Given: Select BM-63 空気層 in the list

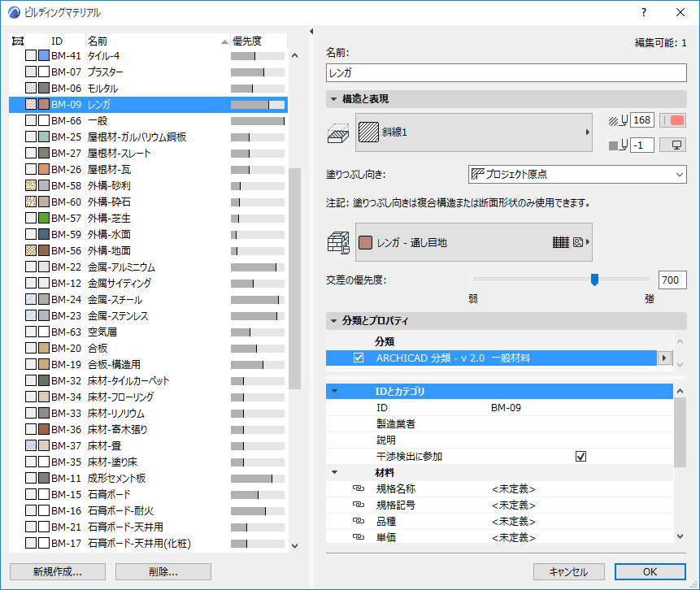Looking at the screenshot, I should [x=148, y=332].
